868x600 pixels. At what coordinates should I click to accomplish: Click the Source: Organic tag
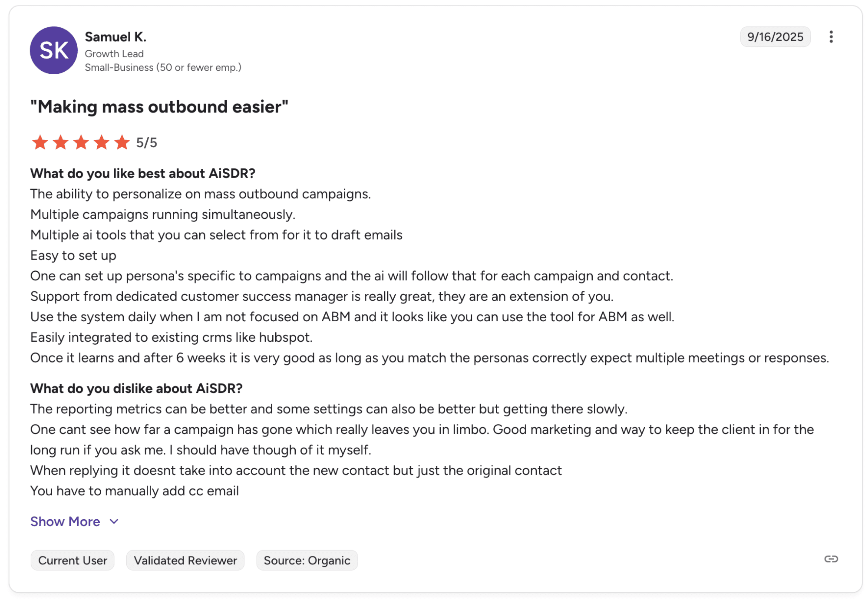(307, 560)
